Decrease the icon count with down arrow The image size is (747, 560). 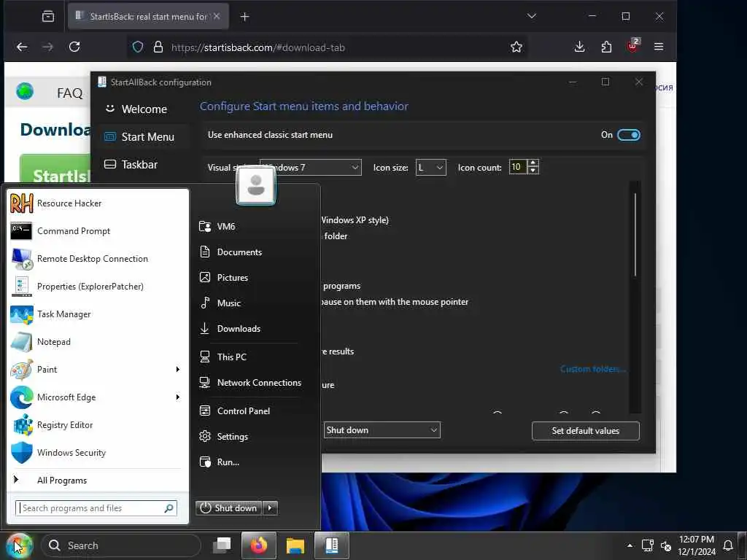click(533, 171)
